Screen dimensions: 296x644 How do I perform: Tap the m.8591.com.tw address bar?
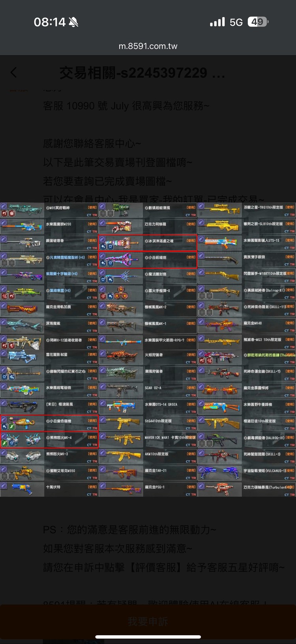[148, 46]
